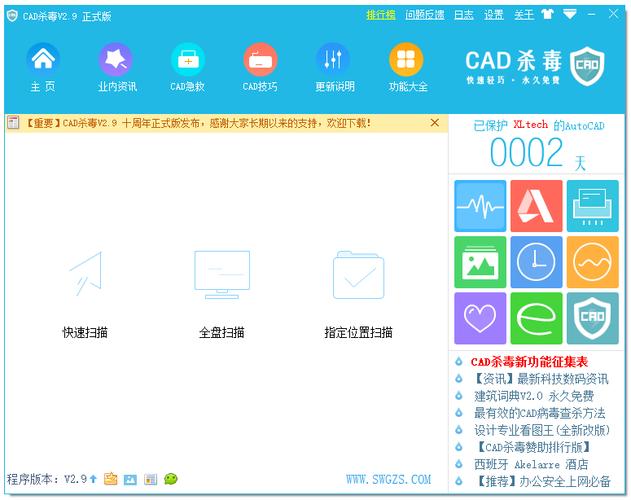Click the mail envelope icon at bottom
Viewport: 631px width, 500px height.
click(111, 479)
